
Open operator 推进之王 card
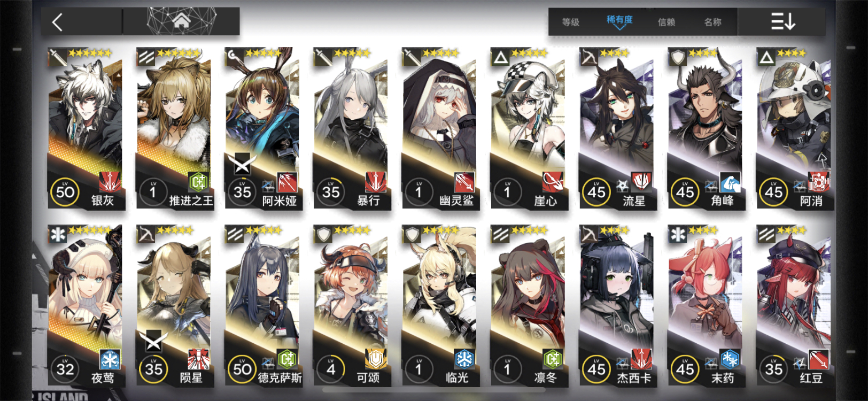pos(174,128)
